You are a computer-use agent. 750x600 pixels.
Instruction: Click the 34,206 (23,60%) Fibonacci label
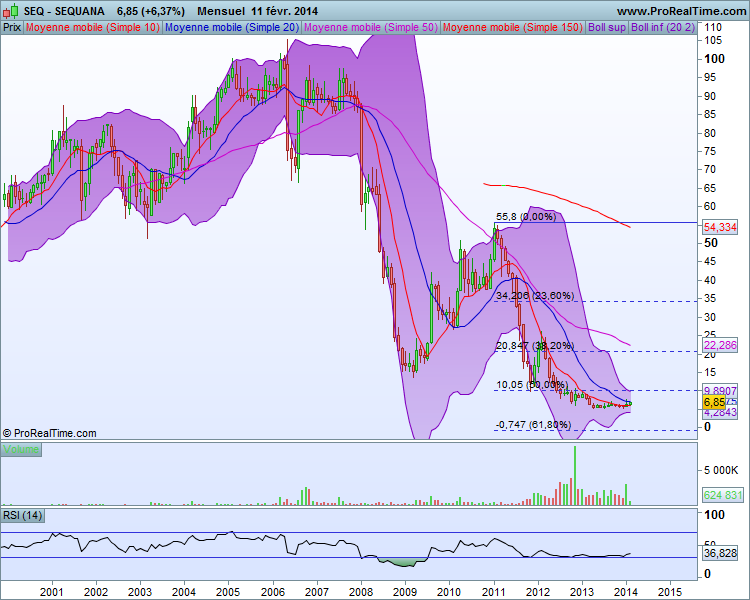(x=535, y=296)
